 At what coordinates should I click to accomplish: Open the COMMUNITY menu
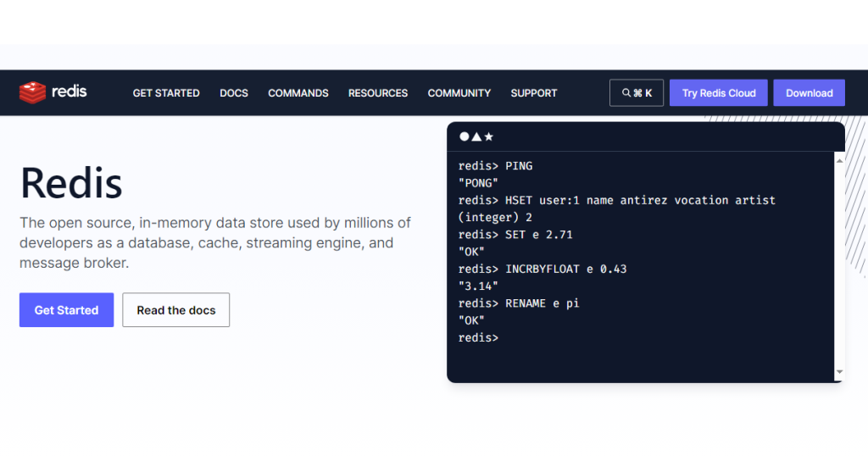[x=459, y=93]
